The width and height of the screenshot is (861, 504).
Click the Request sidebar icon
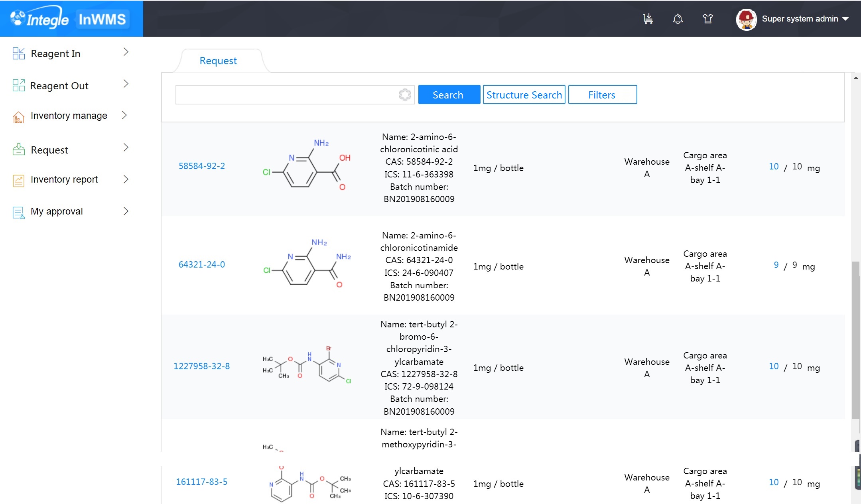[18, 150]
